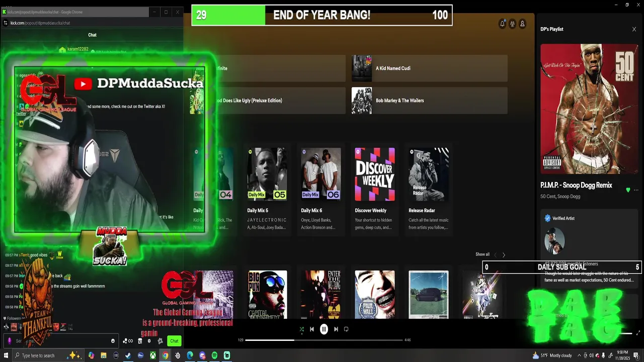Open Microsoft Edge from taskbar
The image size is (644, 362).
tap(190, 355)
